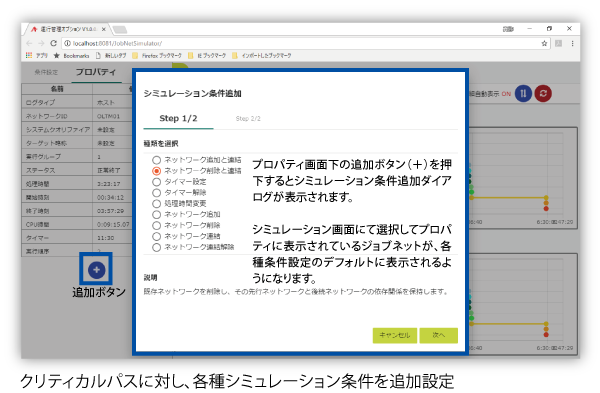Select タイマー解除 radio option

click(x=156, y=192)
